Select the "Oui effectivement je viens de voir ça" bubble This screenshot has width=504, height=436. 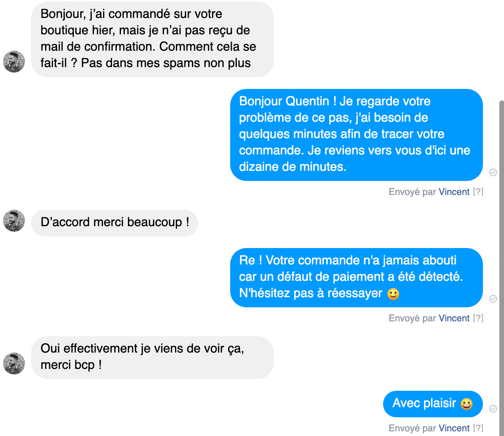[x=153, y=358]
